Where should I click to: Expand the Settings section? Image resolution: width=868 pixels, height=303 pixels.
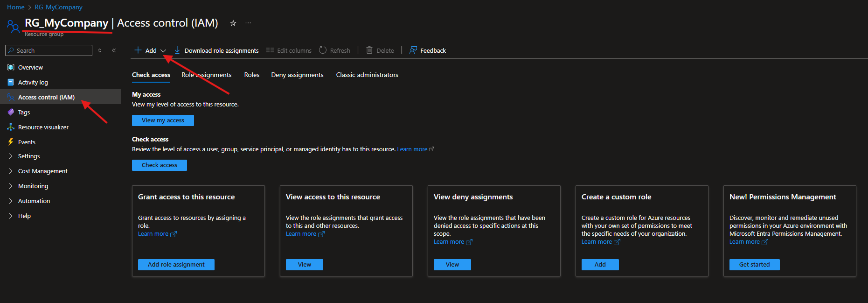pos(11,156)
